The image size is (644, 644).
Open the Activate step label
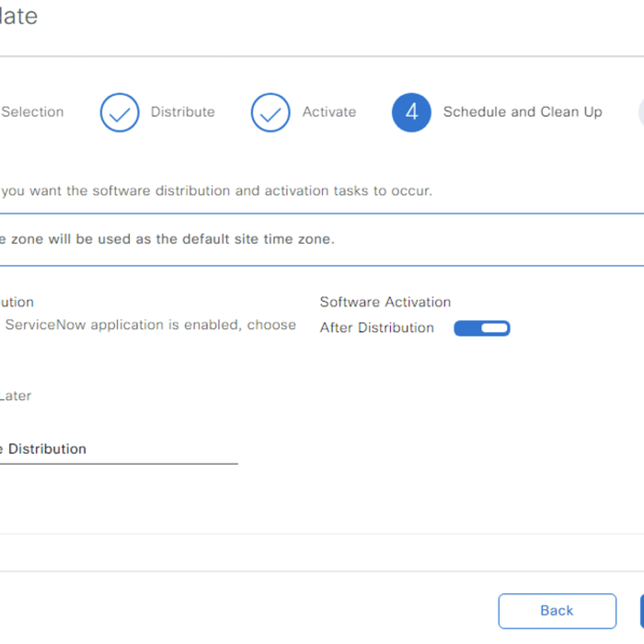329,111
